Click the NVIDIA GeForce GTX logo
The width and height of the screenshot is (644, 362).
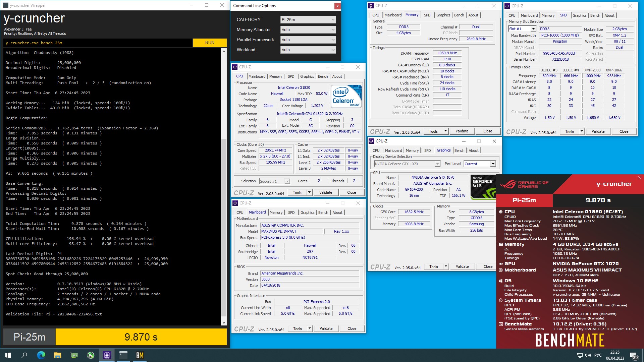[x=483, y=187]
